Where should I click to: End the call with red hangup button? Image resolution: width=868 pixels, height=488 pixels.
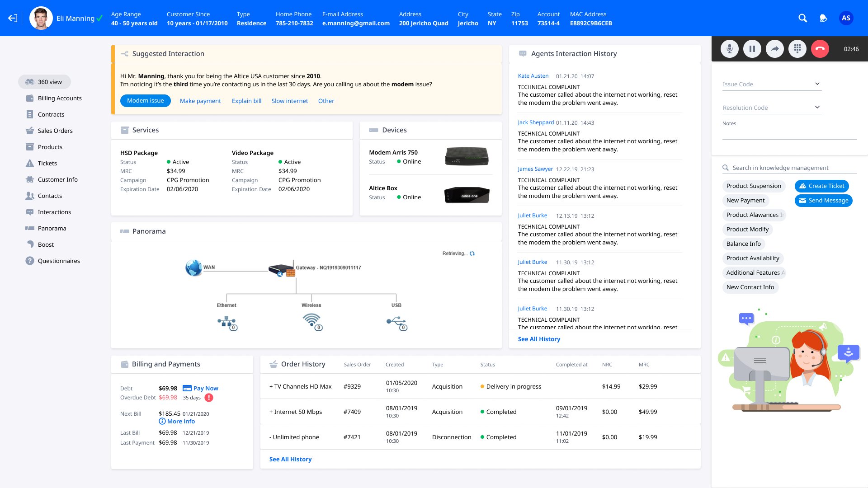click(820, 49)
